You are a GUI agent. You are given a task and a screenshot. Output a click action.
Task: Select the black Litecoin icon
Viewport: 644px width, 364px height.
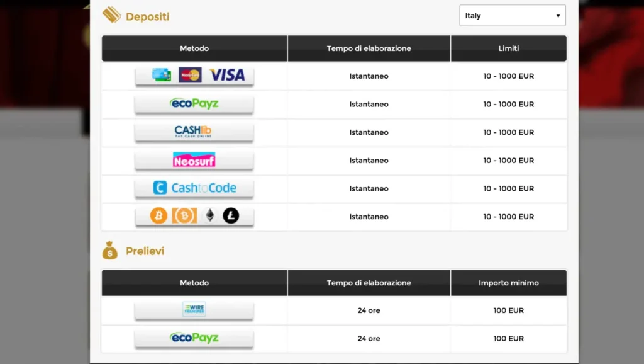pos(231,216)
